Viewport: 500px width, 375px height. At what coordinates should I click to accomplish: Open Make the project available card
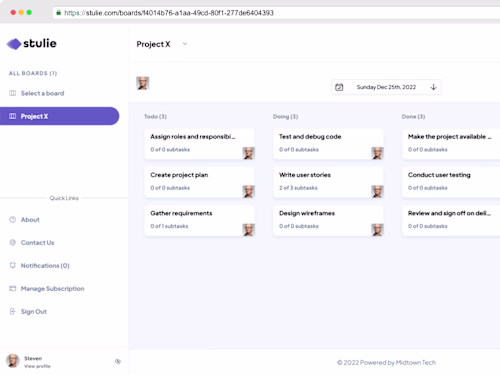tap(451, 144)
